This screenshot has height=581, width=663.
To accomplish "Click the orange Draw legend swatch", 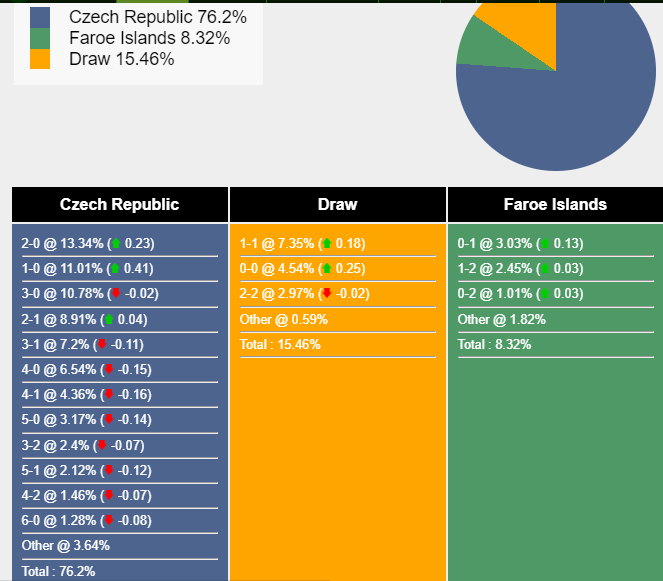I will point(40,59).
